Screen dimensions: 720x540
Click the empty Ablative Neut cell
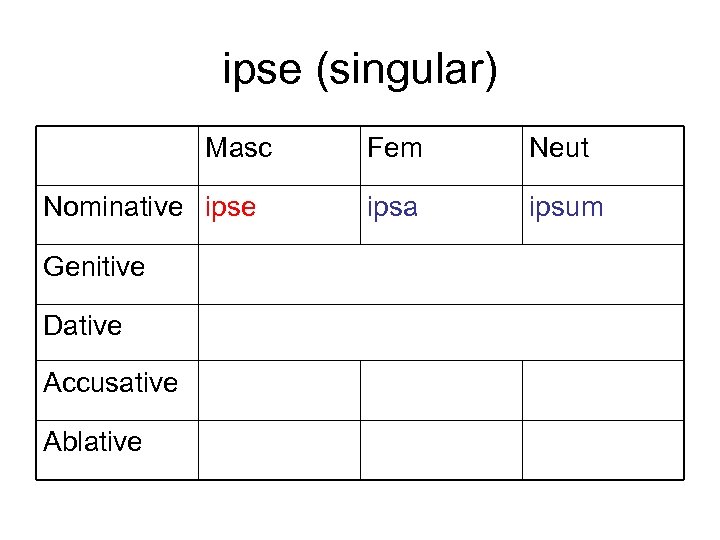point(603,450)
